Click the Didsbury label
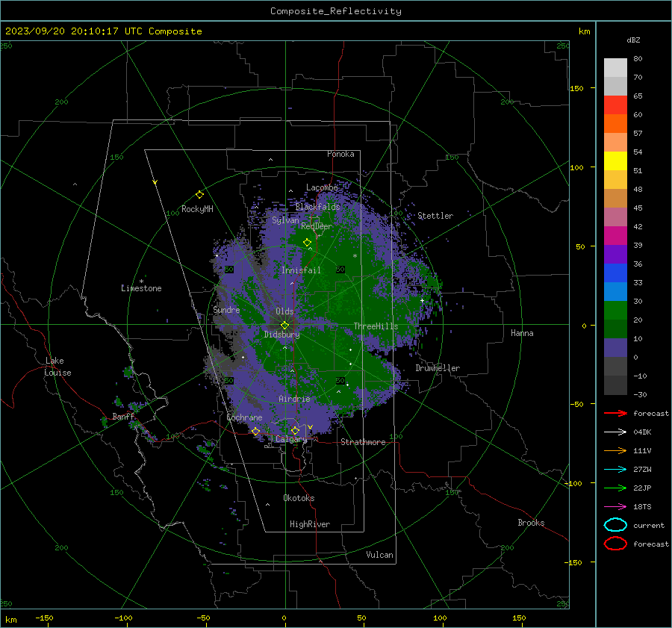Image resolution: width=672 pixels, height=628 pixels. 281,335
